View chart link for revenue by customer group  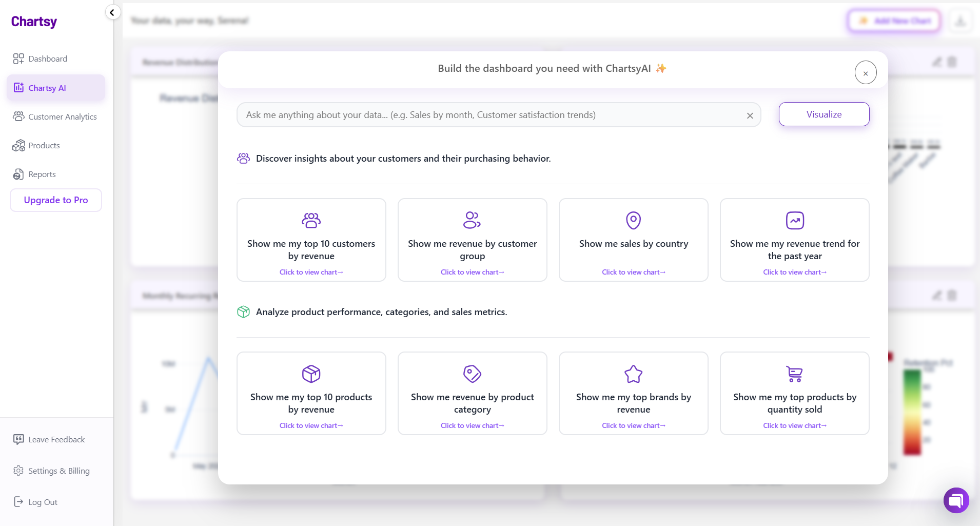[472, 272]
